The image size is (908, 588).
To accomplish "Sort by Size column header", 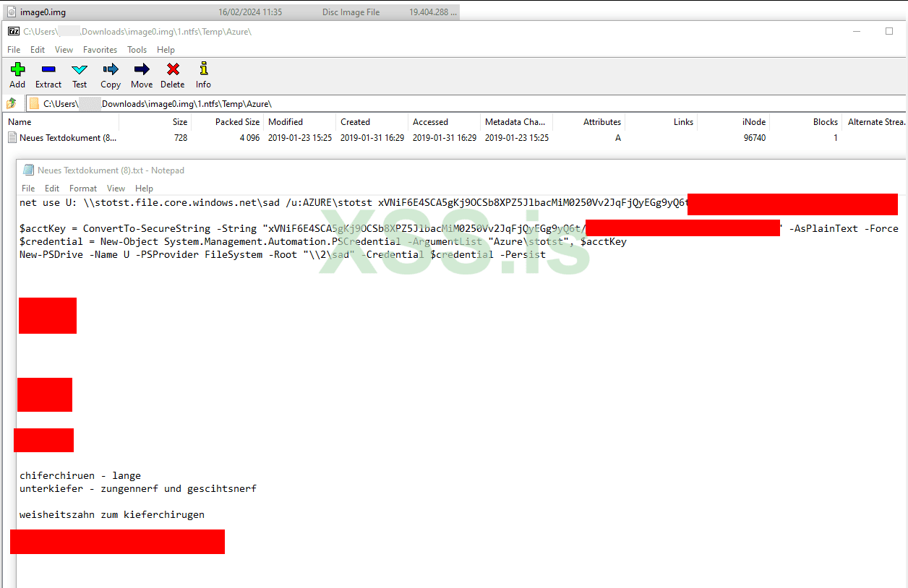I will [155, 122].
